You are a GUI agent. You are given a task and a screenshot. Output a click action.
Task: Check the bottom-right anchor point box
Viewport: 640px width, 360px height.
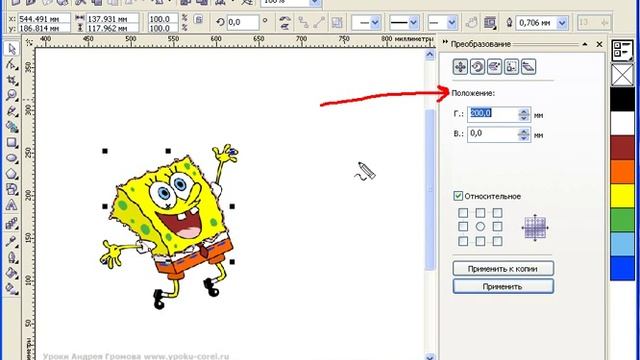[497, 241]
